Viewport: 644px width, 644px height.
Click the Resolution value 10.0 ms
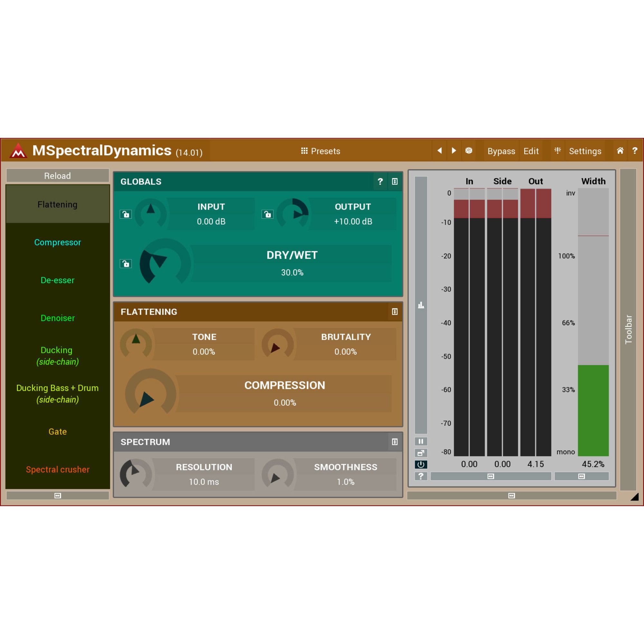(204, 482)
